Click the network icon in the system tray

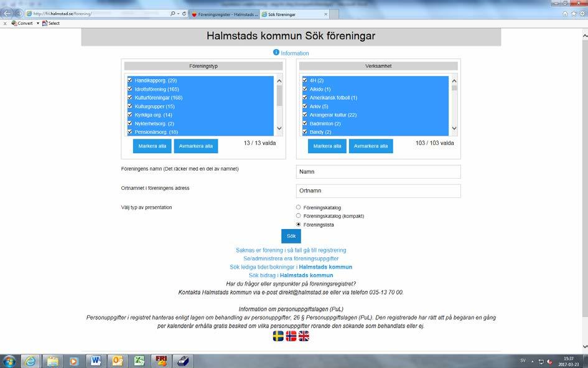541,362
